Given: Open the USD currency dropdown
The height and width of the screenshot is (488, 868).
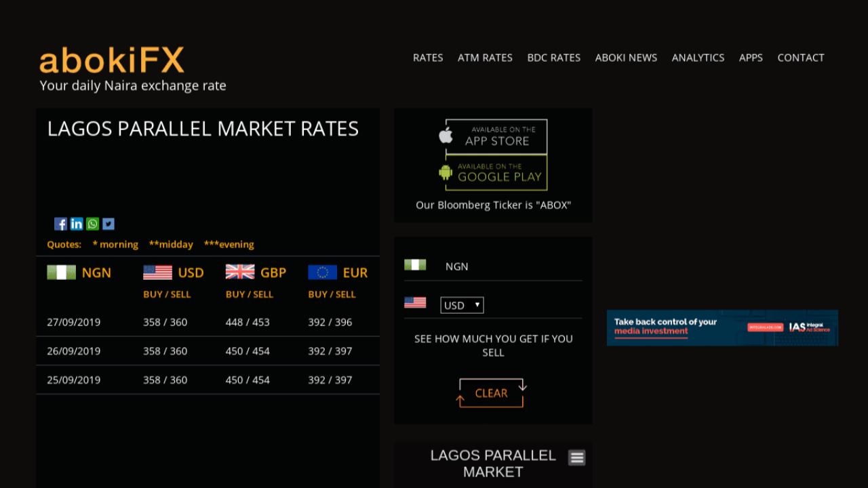Looking at the screenshot, I should point(462,305).
